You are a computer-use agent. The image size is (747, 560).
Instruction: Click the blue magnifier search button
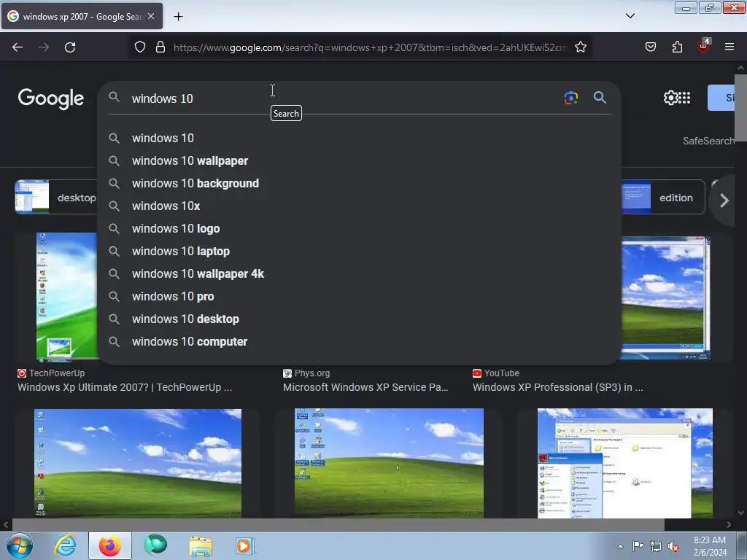tap(600, 98)
